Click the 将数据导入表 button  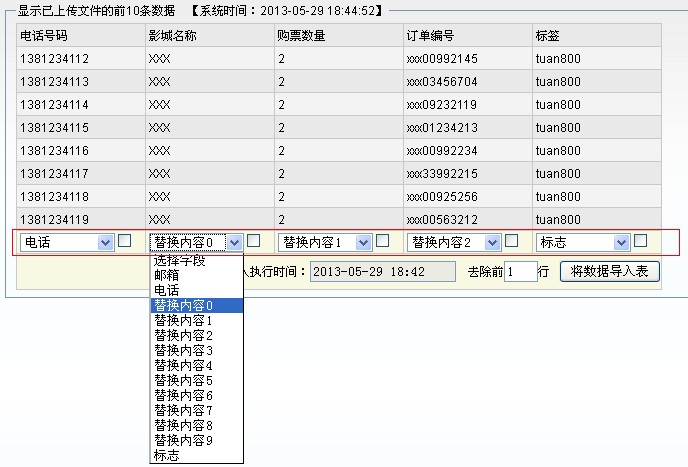609,271
